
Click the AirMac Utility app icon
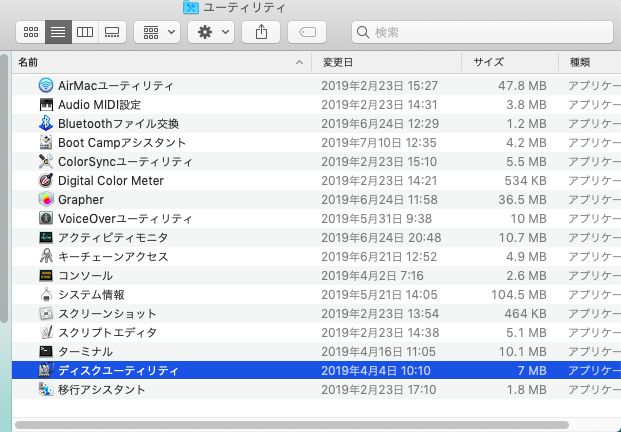point(46,86)
